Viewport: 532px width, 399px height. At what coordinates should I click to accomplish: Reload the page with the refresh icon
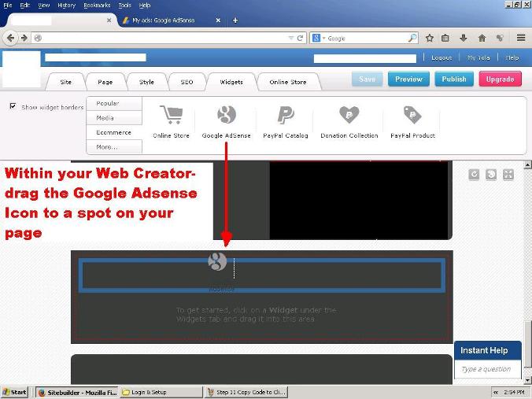click(300, 38)
